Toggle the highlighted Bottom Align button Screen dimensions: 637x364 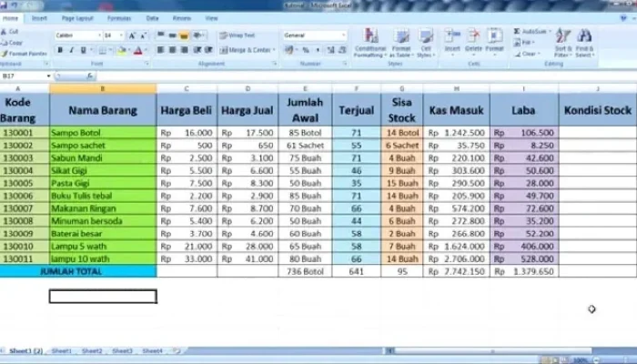[x=184, y=35]
